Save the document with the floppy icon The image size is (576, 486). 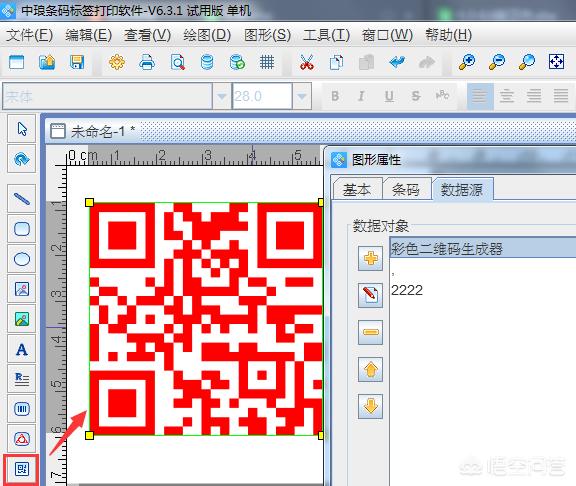77,62
